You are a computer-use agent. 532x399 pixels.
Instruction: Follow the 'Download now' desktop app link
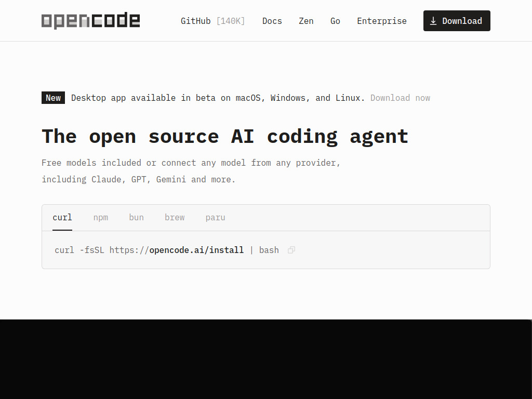pos(400,98)
